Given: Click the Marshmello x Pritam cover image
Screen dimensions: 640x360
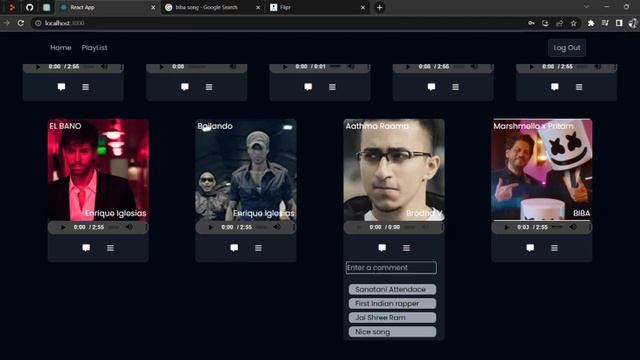Looking at the screenshot, I should [542, 170].
